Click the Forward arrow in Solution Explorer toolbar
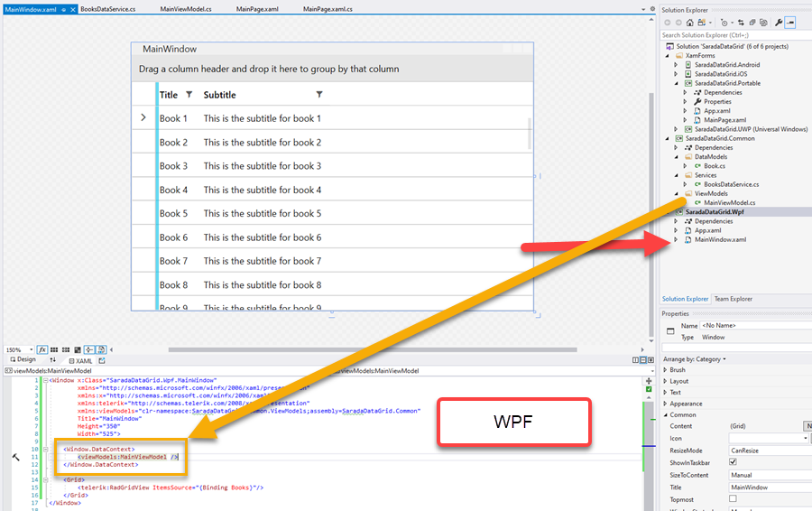Screen dimensions: 812x511 tap(678, 23)
